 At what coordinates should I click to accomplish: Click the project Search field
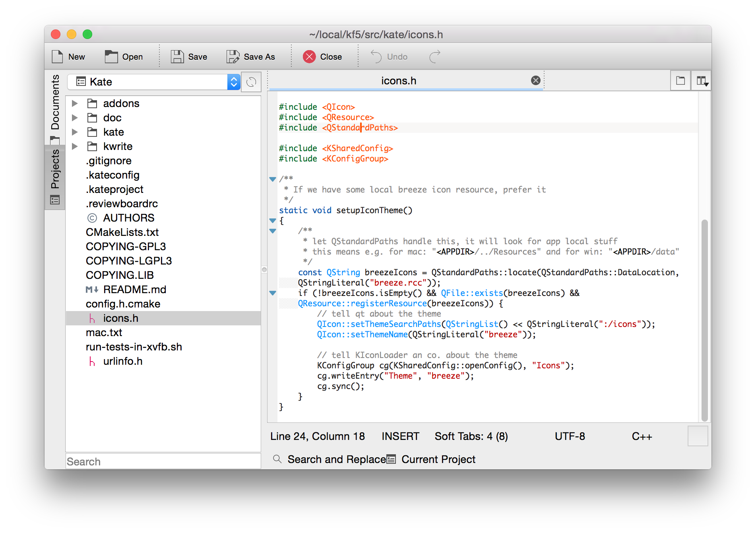163,461
